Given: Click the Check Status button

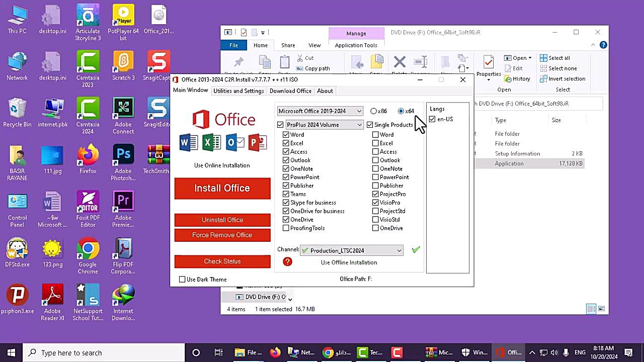Looking at the screenshot, I should [x=222, y=261].
